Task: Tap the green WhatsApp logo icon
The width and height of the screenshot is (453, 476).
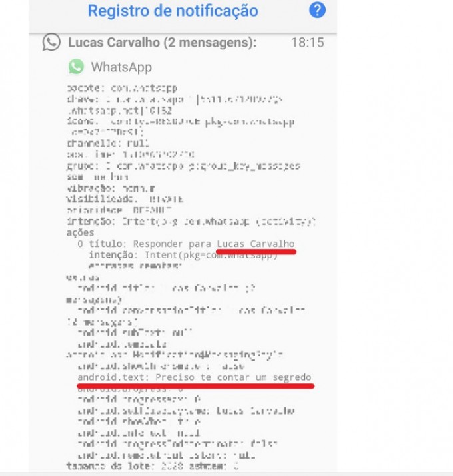Action: coord(76,67)
